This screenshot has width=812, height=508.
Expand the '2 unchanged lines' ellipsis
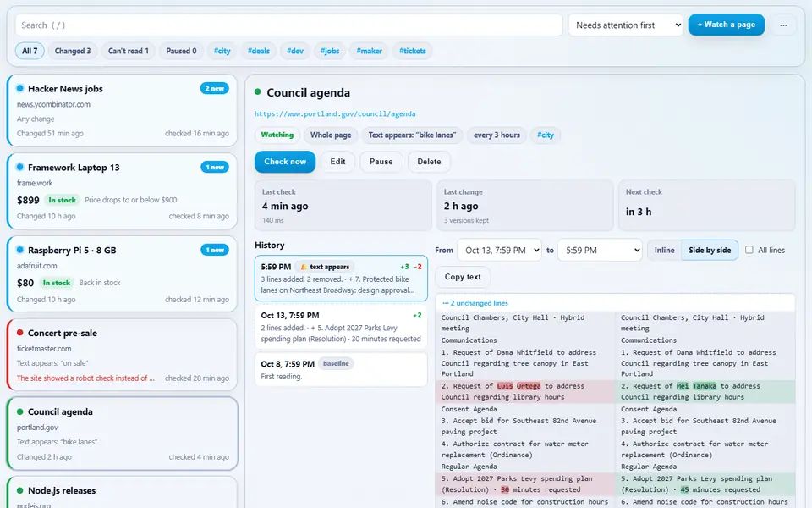click(x=475, y=303)
